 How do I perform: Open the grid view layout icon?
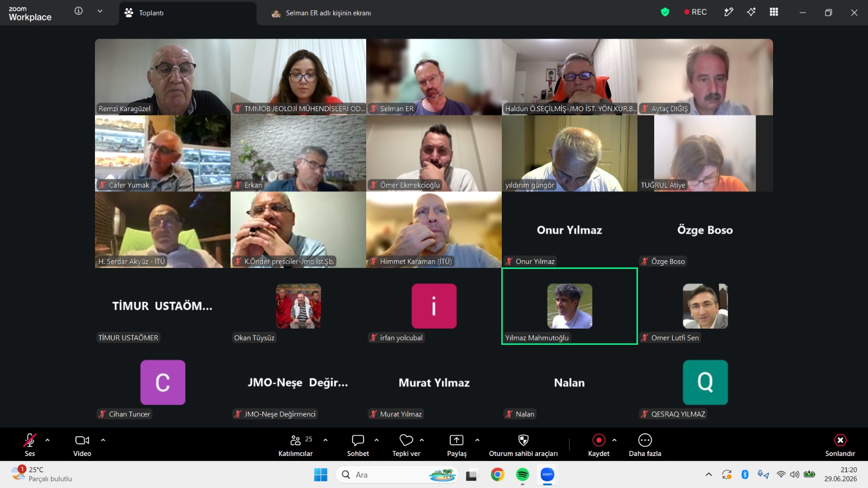774,12
